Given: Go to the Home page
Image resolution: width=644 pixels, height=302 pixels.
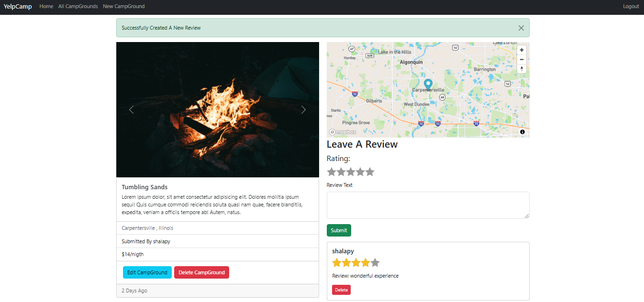Looking at the screenshot, I should click(x=46, y=6).
